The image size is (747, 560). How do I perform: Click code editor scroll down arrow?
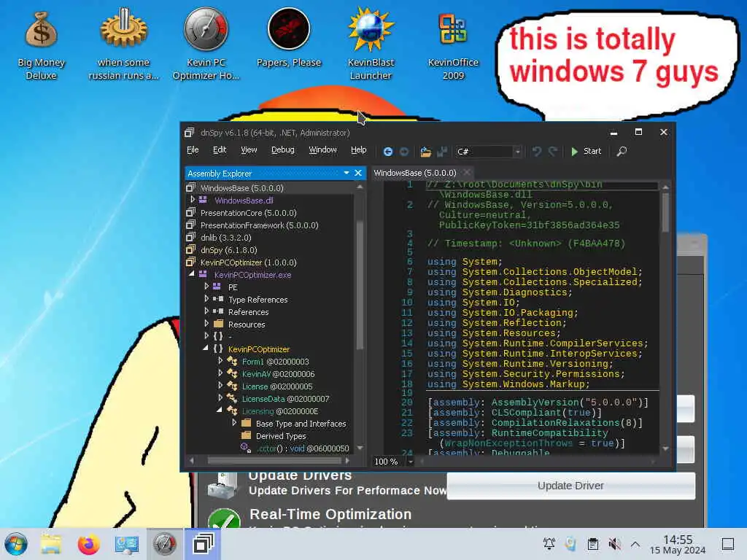point(665,448)
